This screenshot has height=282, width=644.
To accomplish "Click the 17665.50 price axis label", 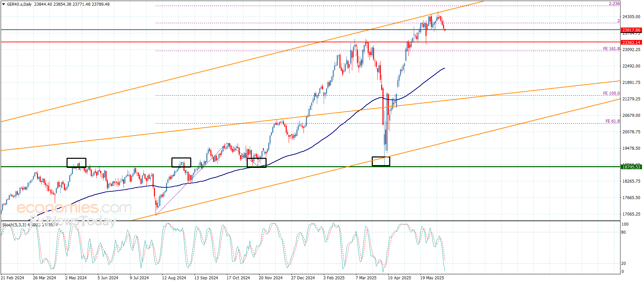I will (x=631, y=197).
